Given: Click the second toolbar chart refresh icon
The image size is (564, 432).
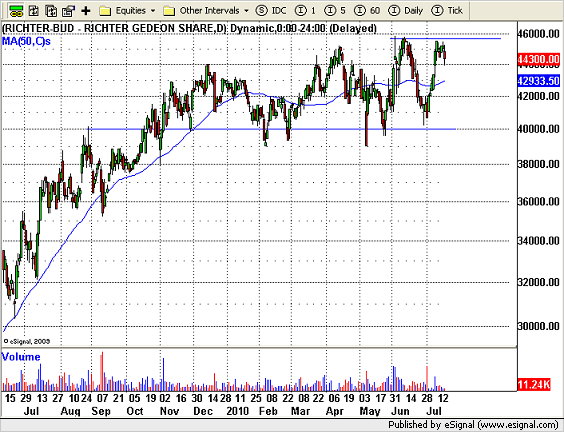Looking at the screenshot, I should [x=34, y=11].
